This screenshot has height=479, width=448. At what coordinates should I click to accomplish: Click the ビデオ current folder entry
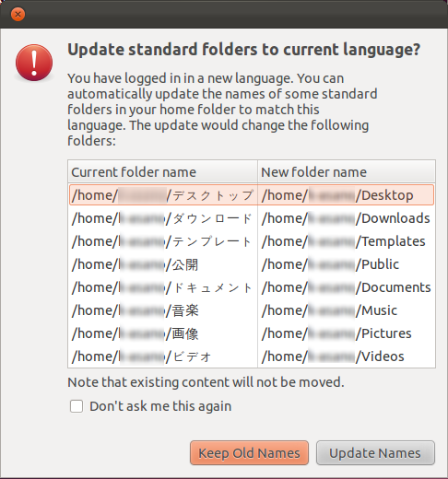pos(142,356)
